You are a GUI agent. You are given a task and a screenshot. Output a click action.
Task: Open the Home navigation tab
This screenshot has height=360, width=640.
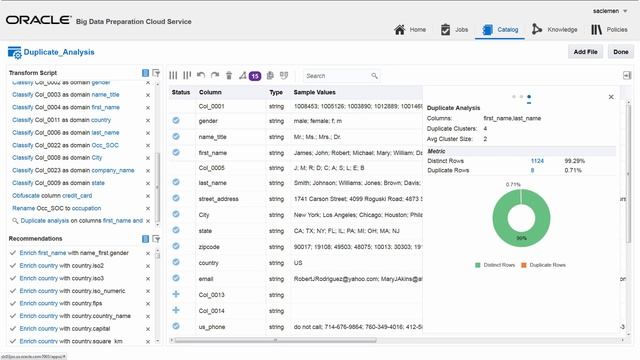[410, 29]
